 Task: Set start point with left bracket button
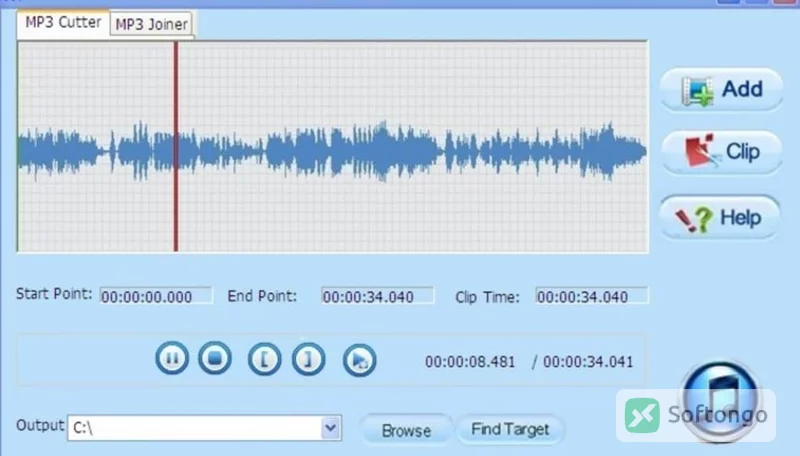tap(264, 359)
